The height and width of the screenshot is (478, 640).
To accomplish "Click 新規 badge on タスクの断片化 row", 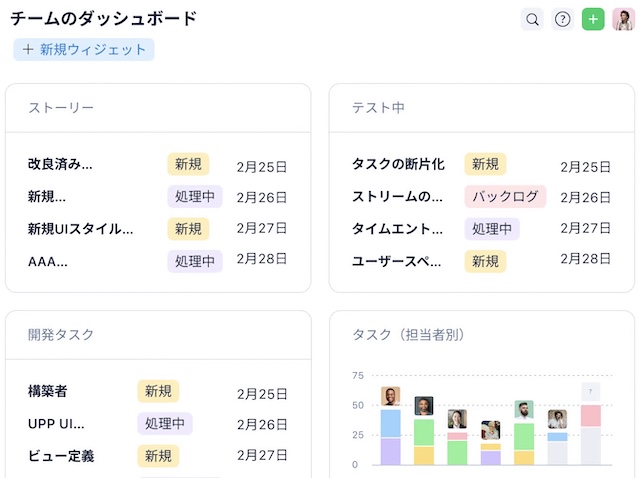I will pos(485,164).
